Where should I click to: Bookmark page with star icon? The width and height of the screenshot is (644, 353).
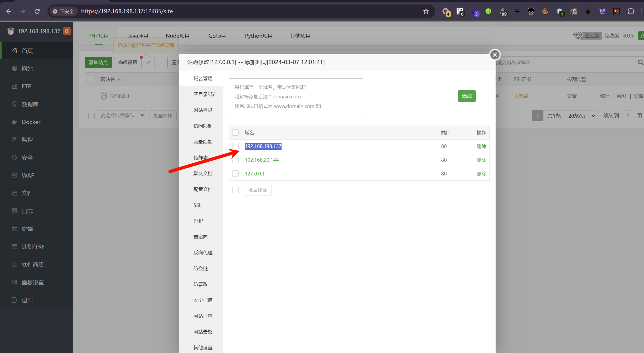tap(426, 11)
